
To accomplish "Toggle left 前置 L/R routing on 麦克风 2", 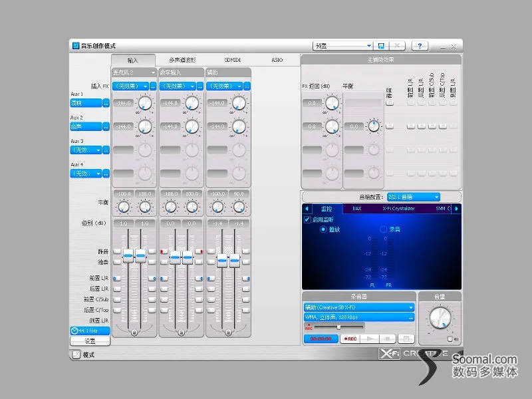I will click(x=117, y=279).
